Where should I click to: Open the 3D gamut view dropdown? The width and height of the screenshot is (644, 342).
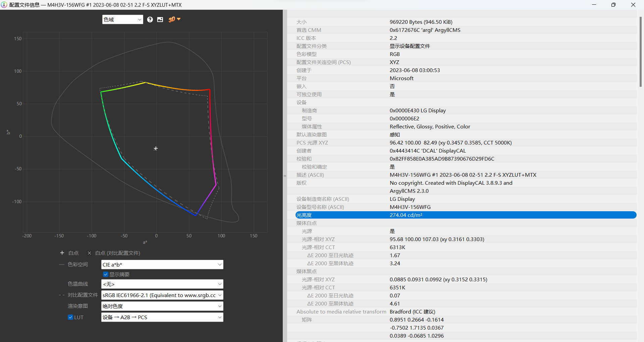(174, 19)
